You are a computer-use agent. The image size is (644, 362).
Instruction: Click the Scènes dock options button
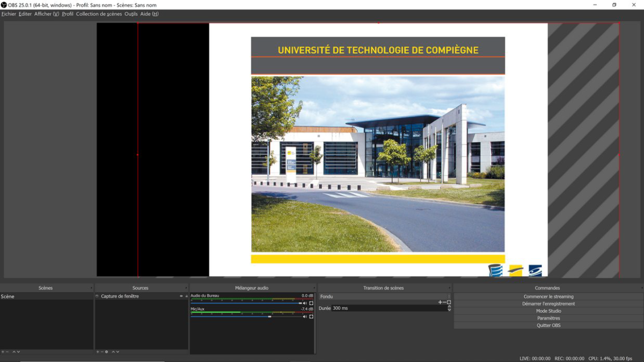(x=91, y=288)
